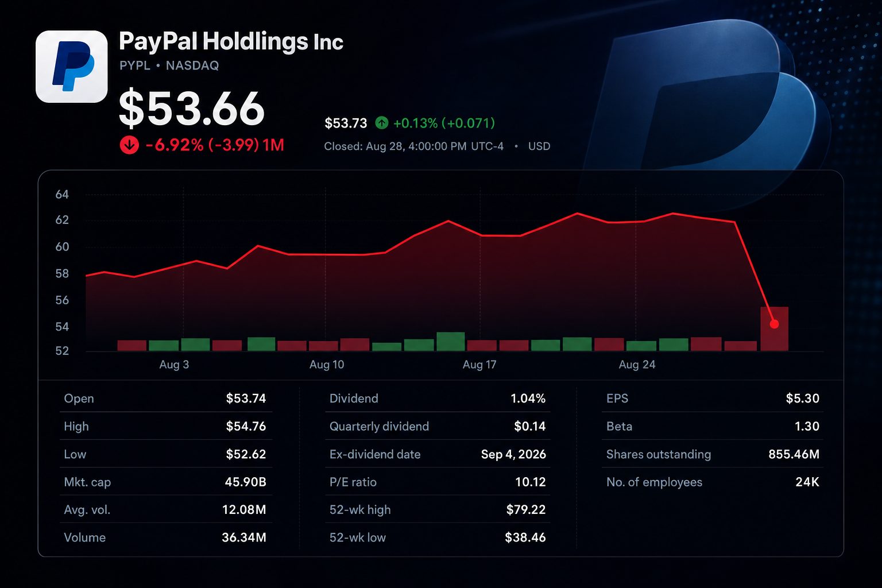
Task: Select the -6.92% (-3.99) change text
Action: 202,145
